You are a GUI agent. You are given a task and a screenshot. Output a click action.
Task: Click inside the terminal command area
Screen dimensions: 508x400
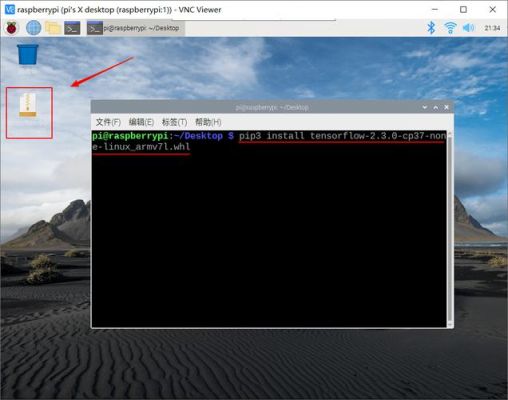coord(269,233)
